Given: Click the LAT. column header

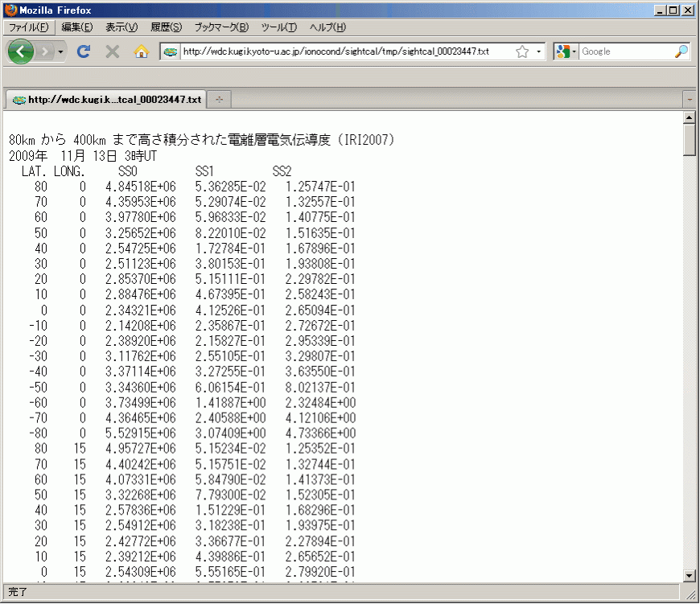Looking at the screenshot, I should coord(34,171).
